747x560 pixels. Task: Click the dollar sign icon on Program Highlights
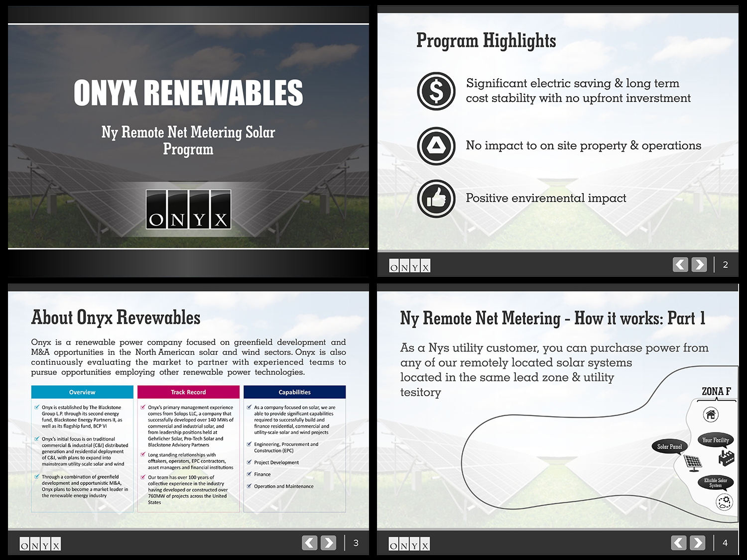pyautogui.click(x=436, y=91)
